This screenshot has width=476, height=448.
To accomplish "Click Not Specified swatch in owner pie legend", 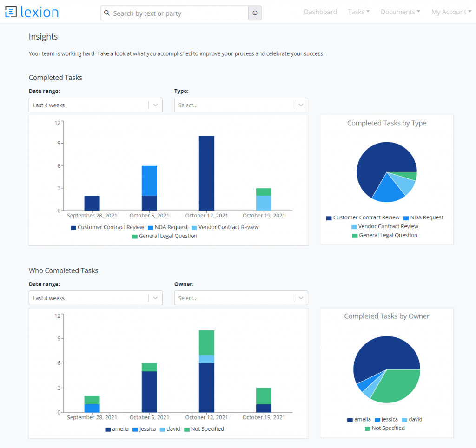I will pos(368,428).
